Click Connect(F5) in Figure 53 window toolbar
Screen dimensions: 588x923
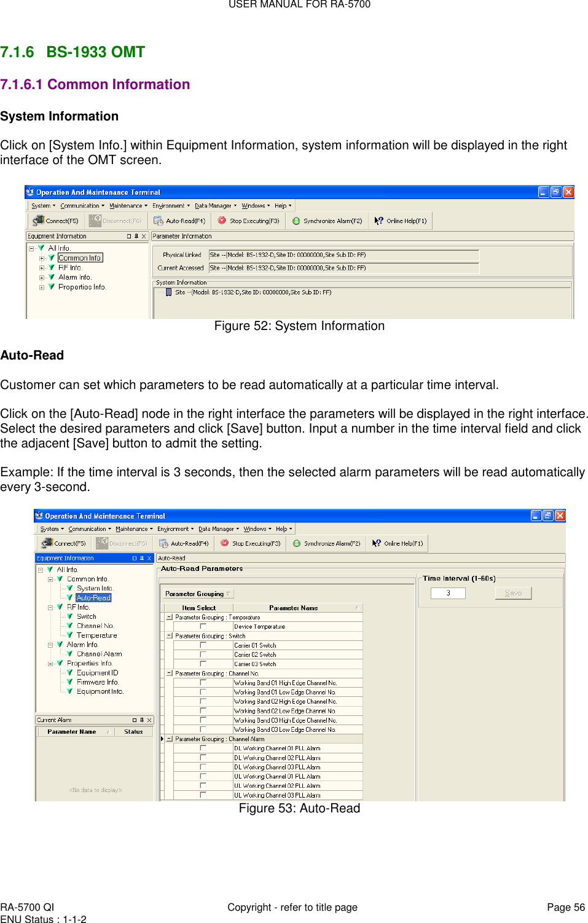click(64, 543)
